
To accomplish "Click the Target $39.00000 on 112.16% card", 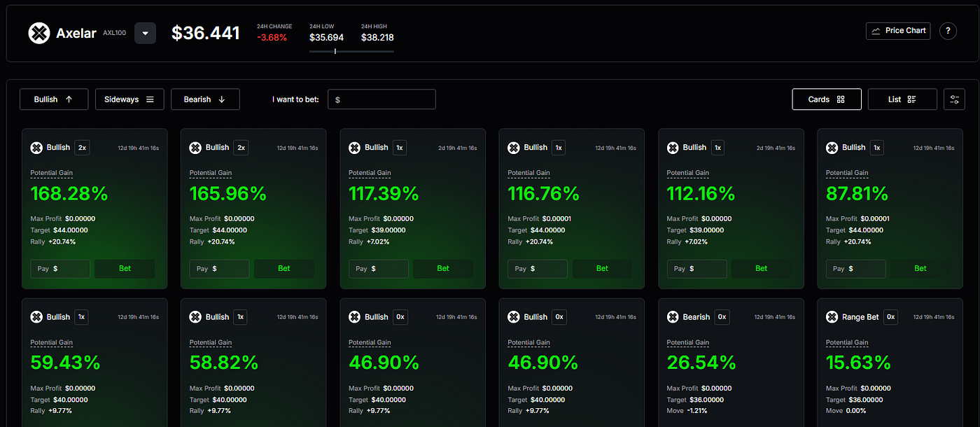I will [695, 230].
